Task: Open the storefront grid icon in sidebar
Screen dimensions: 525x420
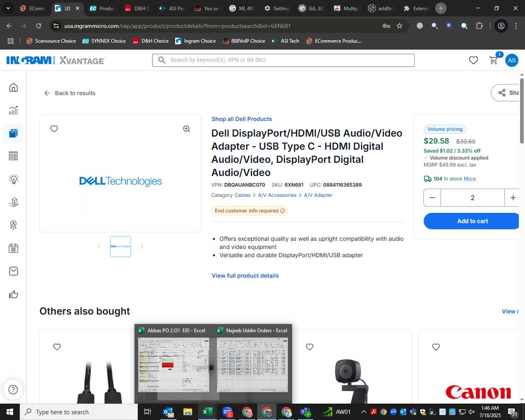Action: click(14, 156)
